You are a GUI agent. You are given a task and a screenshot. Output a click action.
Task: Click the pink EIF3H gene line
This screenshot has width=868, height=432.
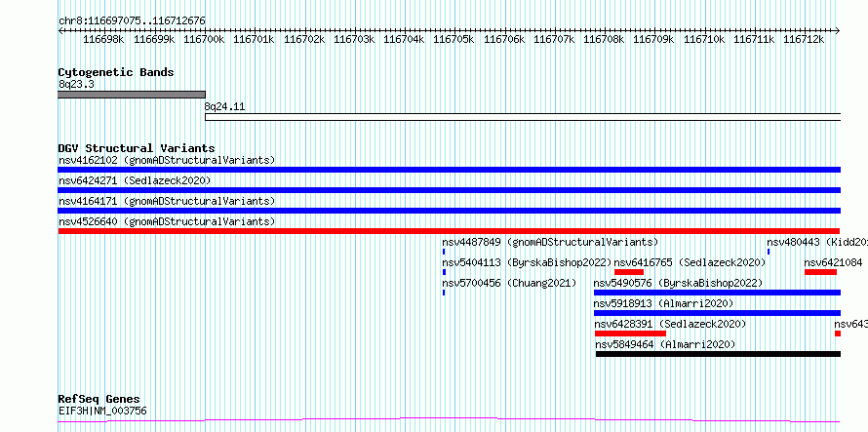click(449, 420)
